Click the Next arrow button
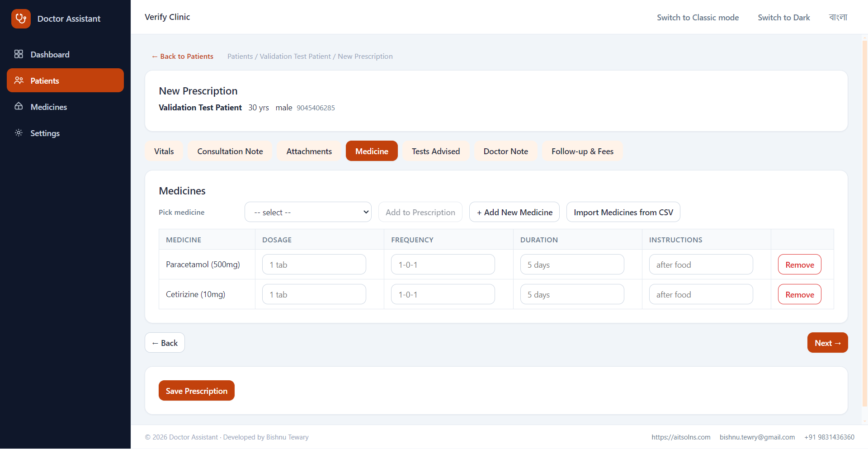Screen dimensions: 868x449 [828, 343]
